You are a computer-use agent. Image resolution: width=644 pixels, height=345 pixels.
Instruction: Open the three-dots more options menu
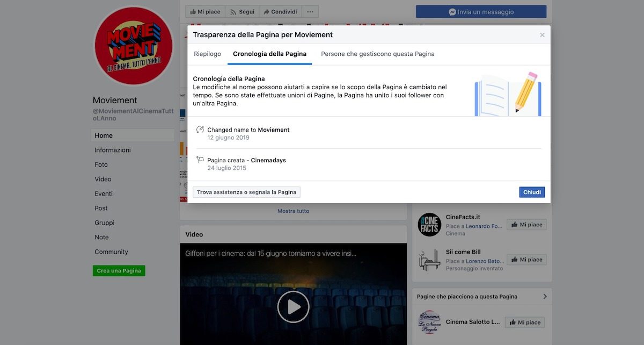(x=310, y=12)
